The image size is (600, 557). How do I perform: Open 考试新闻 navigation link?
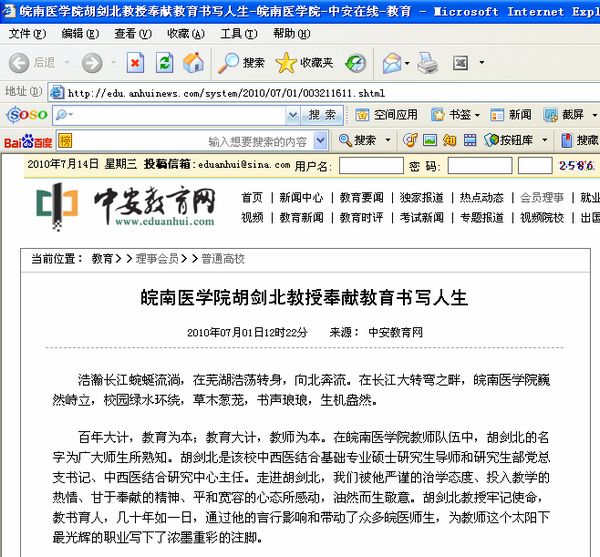[x=421, y=218]
